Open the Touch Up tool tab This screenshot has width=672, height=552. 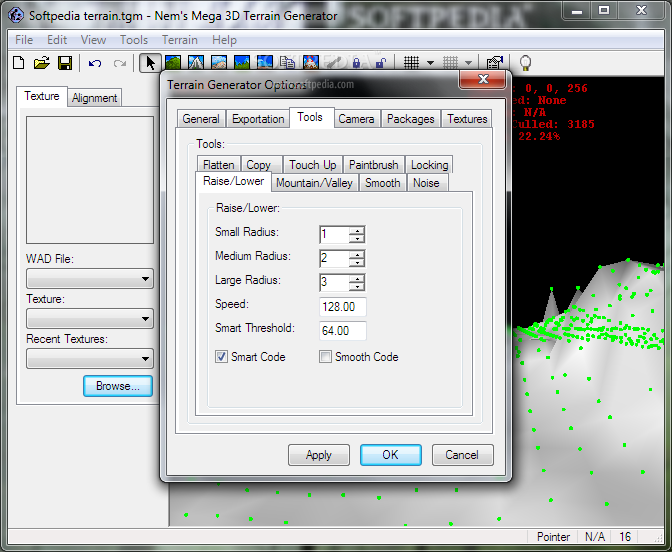312,165
